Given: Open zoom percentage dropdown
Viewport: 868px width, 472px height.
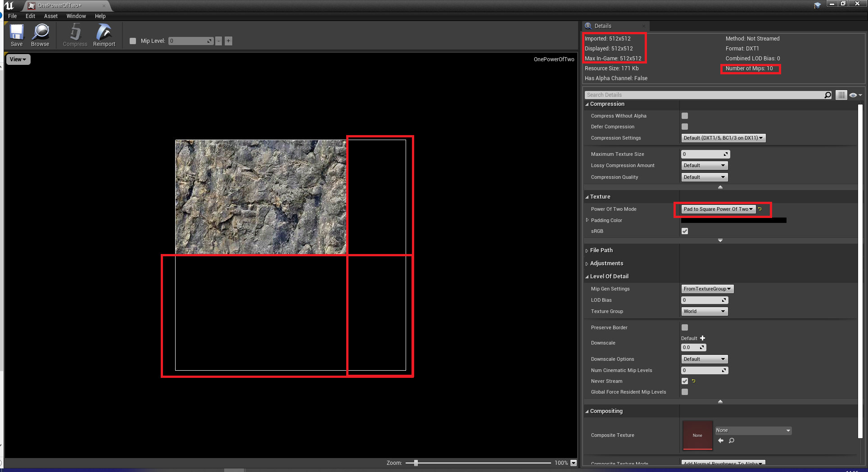Looking at the screenshot, I should coord(574,463).
